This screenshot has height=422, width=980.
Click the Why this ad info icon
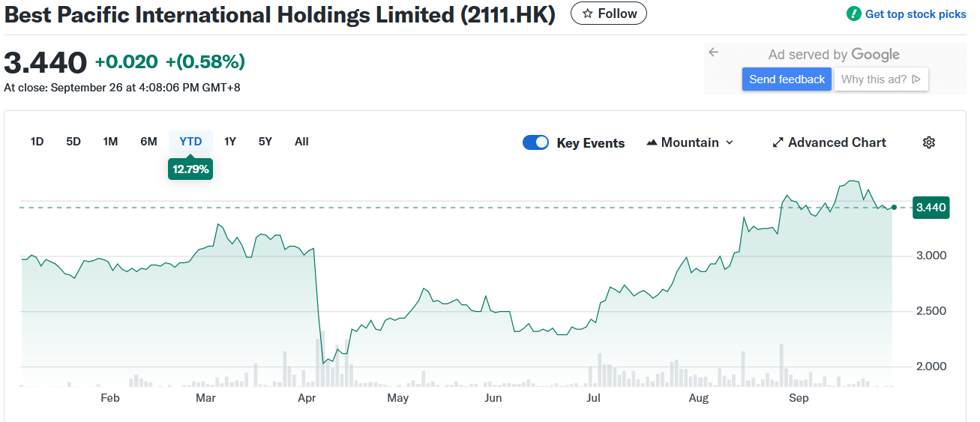[916, 79]
